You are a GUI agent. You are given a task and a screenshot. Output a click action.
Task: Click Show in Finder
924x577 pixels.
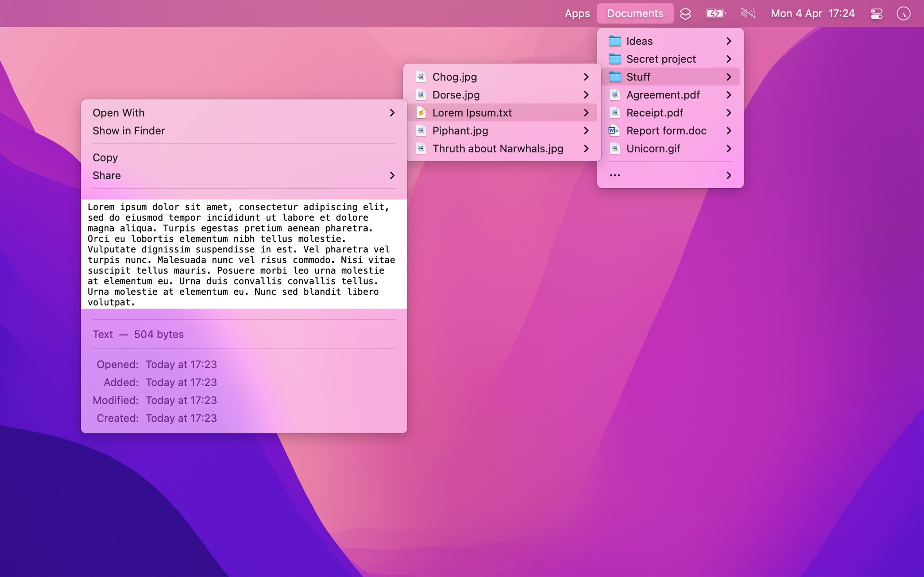click(x=129, y=131)
